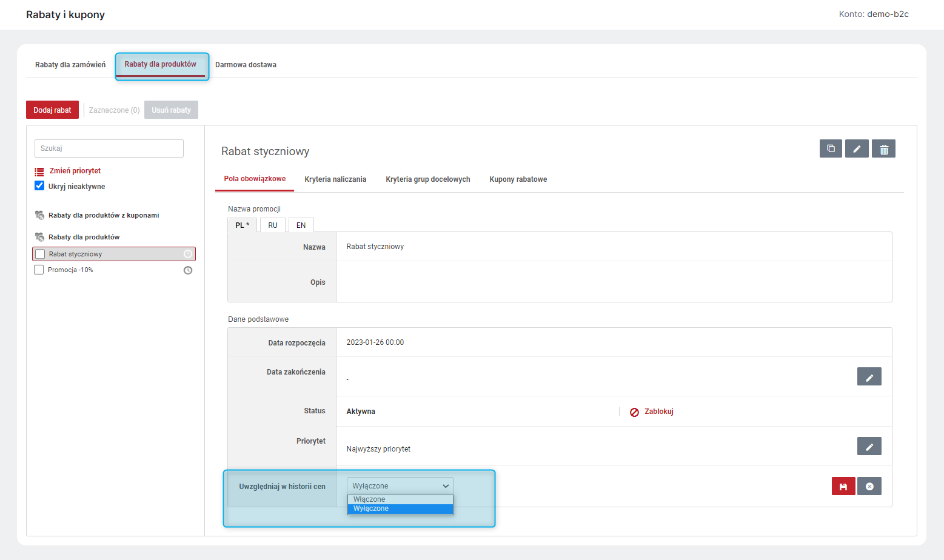Screen dimensions: 944x560
Task: Click the Rabaty i kupony page title
Action: [65, 15]
